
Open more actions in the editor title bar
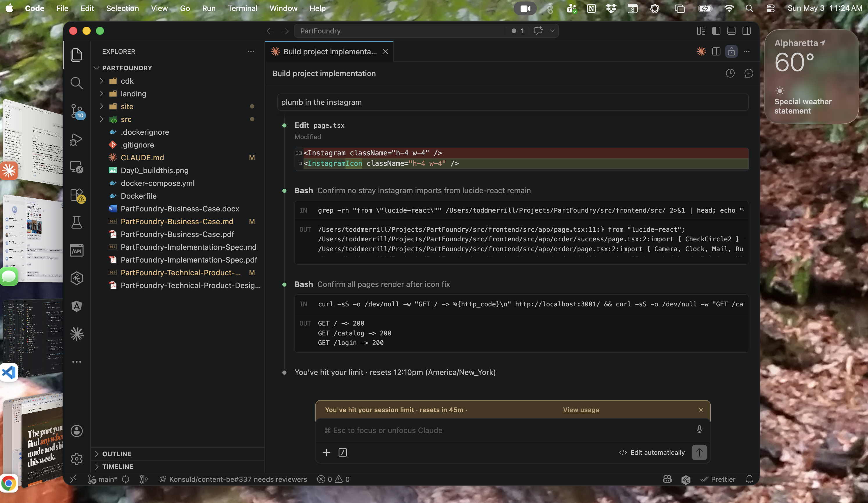(x=746, y=52)
